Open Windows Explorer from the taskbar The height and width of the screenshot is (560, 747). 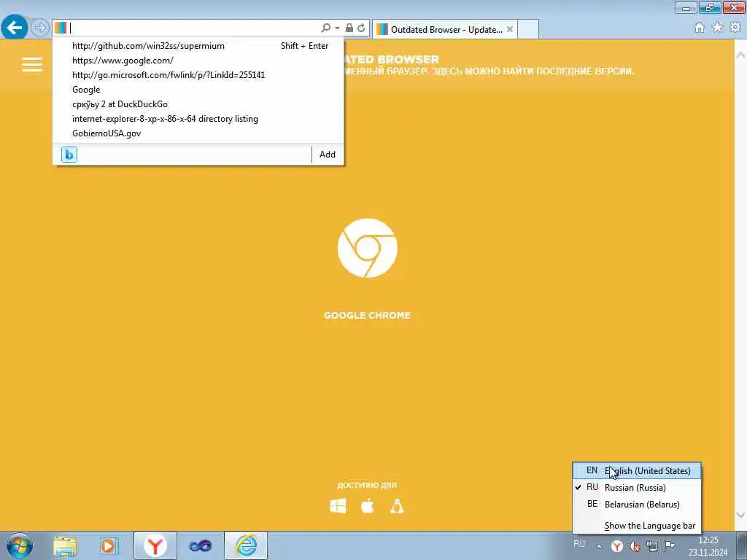65,545
